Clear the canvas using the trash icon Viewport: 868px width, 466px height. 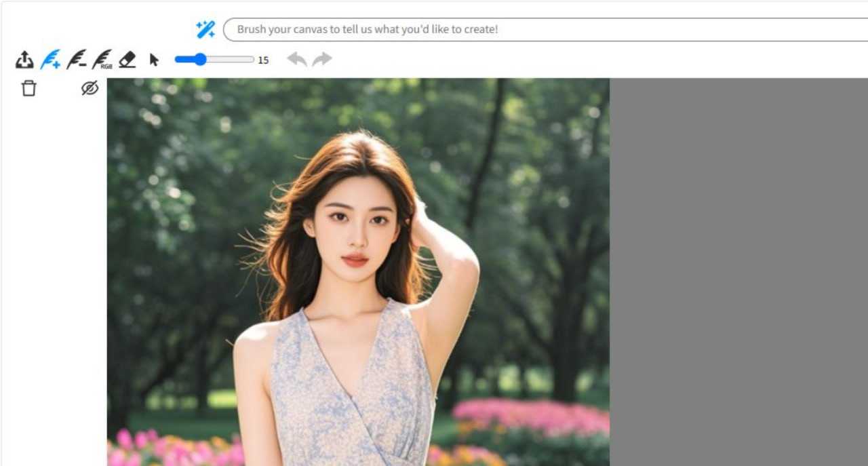(28, 88)
